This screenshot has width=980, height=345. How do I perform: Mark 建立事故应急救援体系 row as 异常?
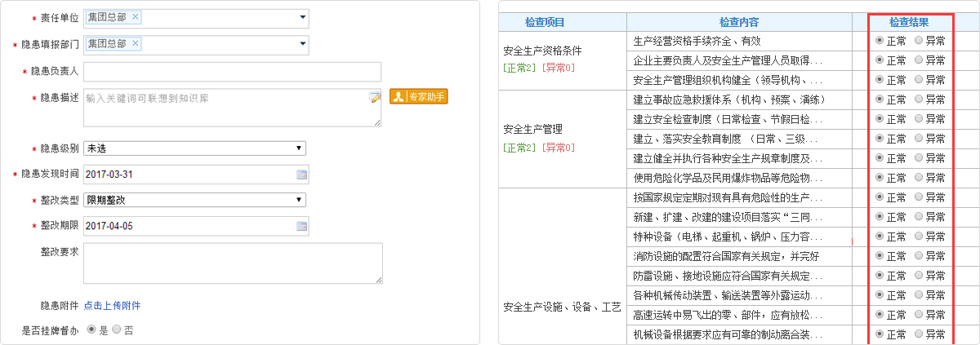click(919, 99)
